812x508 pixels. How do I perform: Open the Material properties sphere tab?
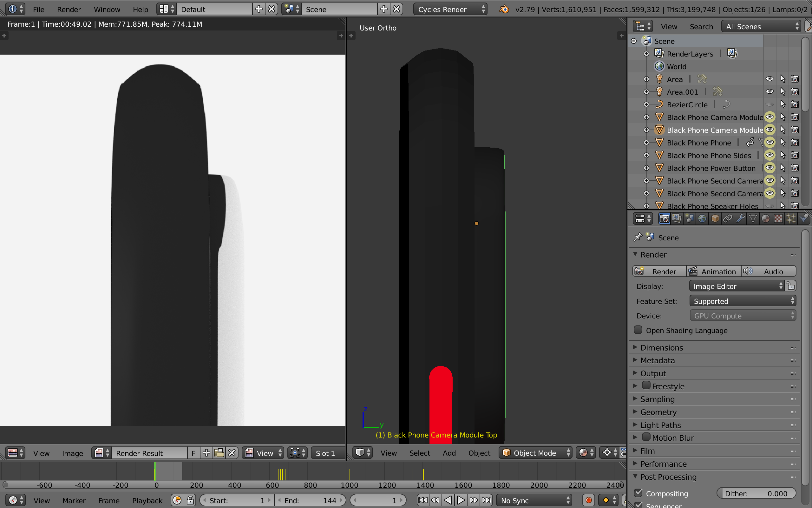click(x=765, y=219)
